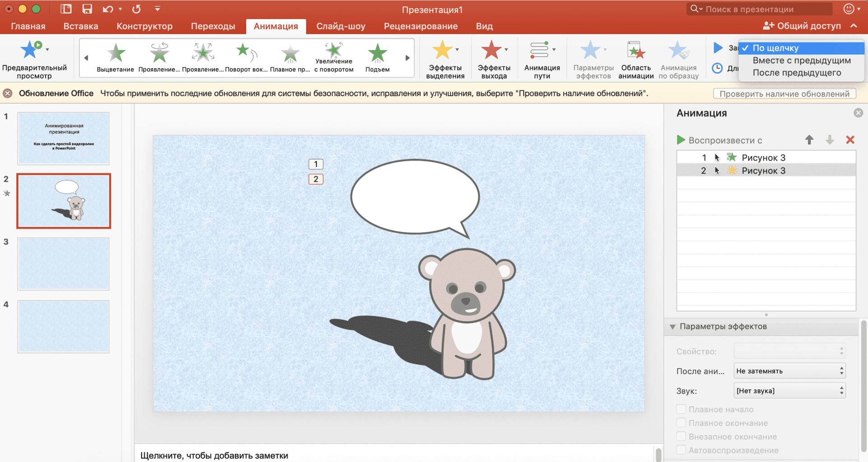Screen dimensions: 868x462
Task: Move animation down with arrow
Action: click(x=830, y=140)
